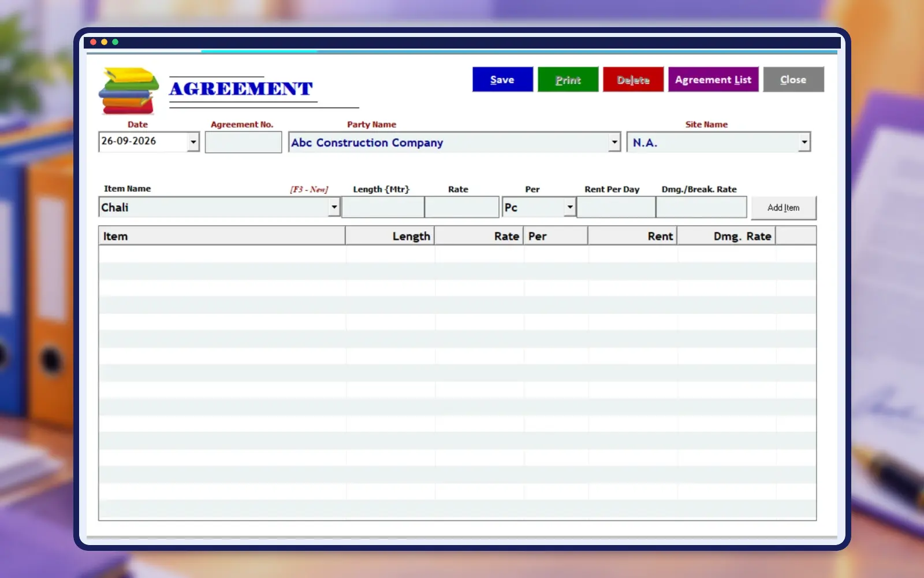Click the Chali item name text
This screenshot has width=924, height=578.
click(115, 208)
